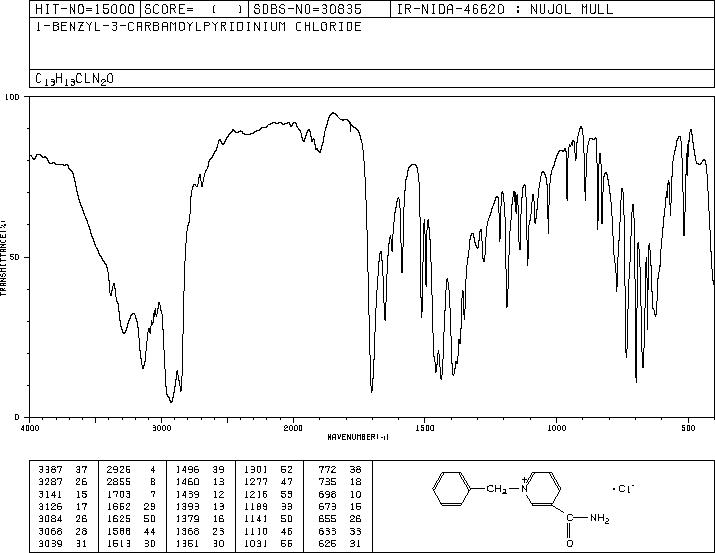Screen dimensions: 715x553
Task: Select peak value 1460
Action: point(187,482)
